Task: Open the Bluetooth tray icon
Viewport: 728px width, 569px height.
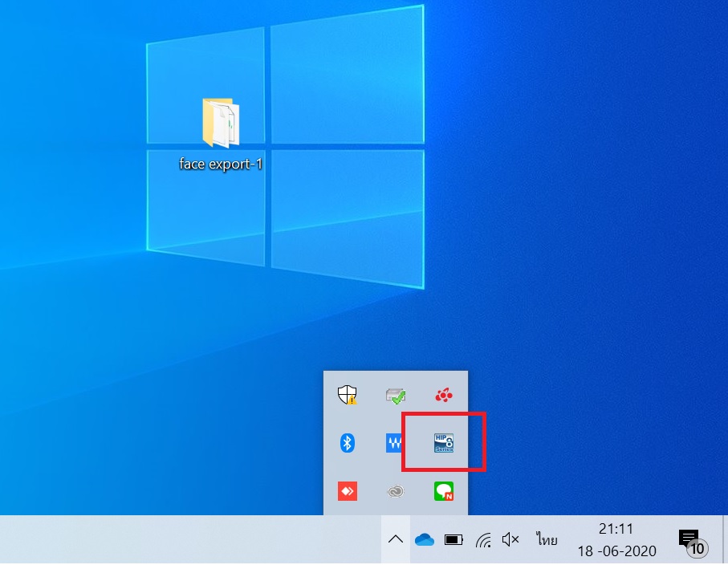Action: coord(348,443)
